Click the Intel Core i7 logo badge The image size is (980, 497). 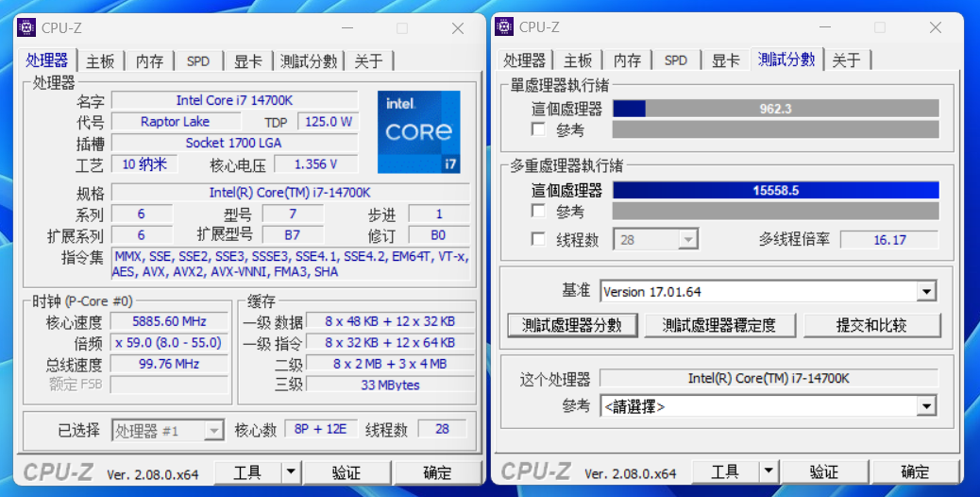coord(419,132)
